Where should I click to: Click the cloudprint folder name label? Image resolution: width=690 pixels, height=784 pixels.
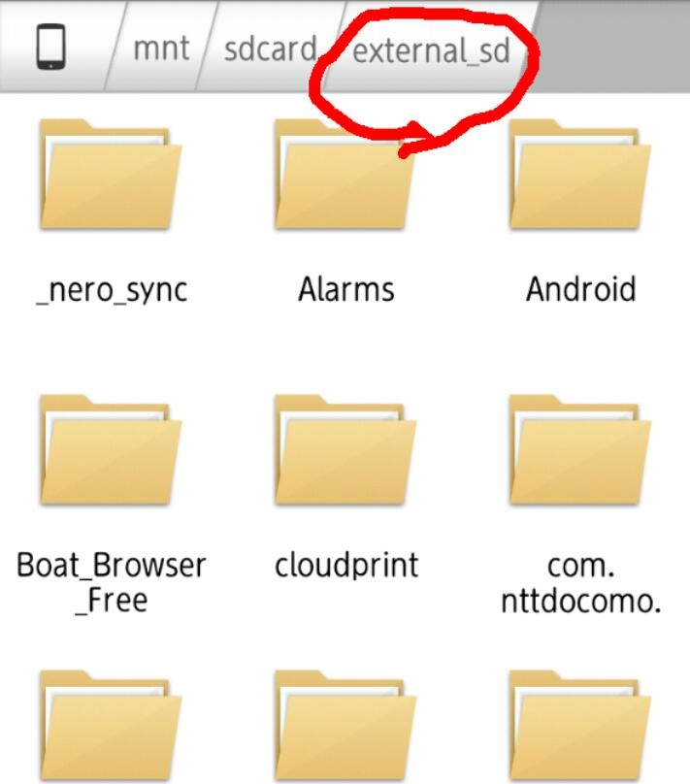click(x=346, y=566)
